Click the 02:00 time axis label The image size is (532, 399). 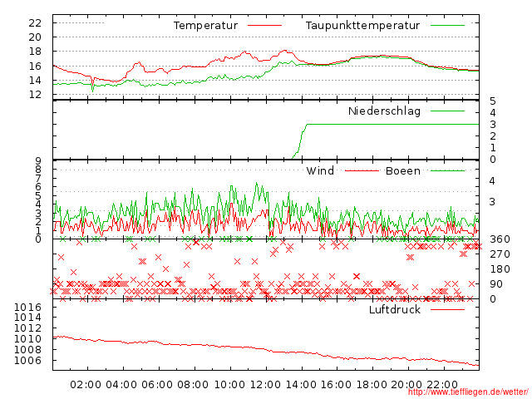(x=86, y=385)
